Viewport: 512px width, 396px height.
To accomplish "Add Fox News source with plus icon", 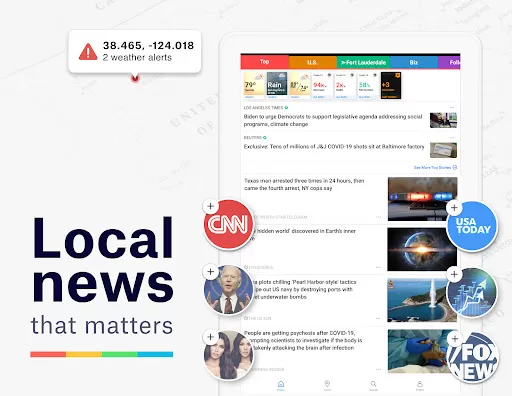I will 455,339.
